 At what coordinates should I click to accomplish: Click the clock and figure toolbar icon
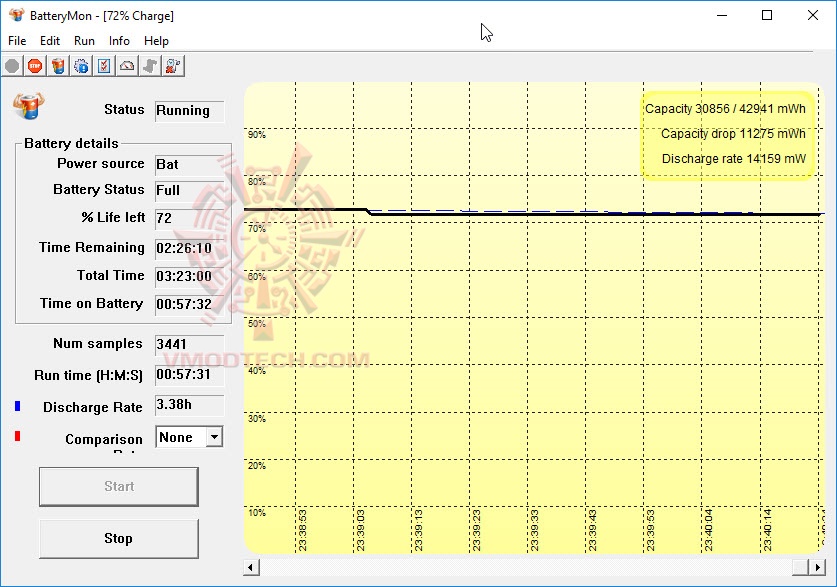pyautogui.click(x=173, y=66)
